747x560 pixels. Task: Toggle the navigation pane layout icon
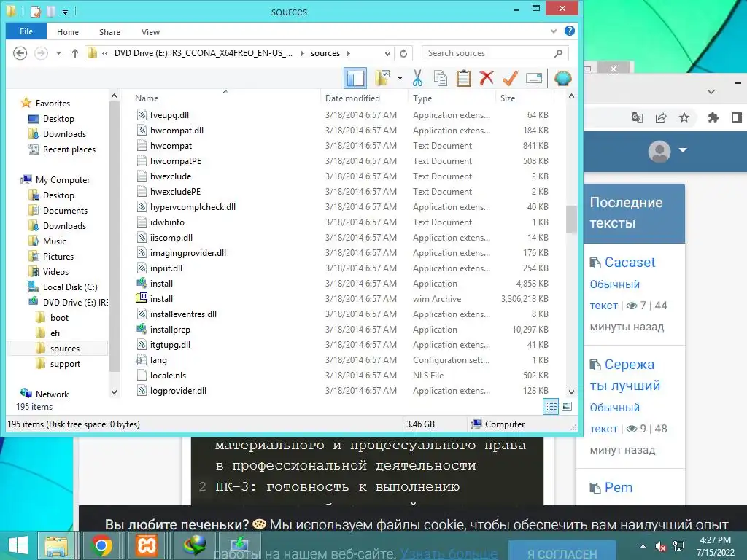(355, 78)
